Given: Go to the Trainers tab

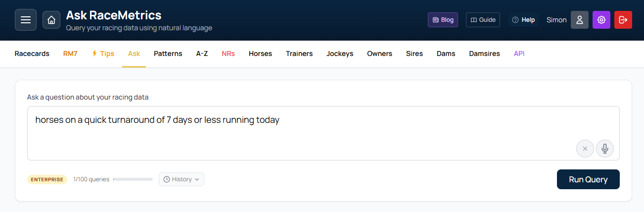Looking at the screenshot, I should (299, 53).
